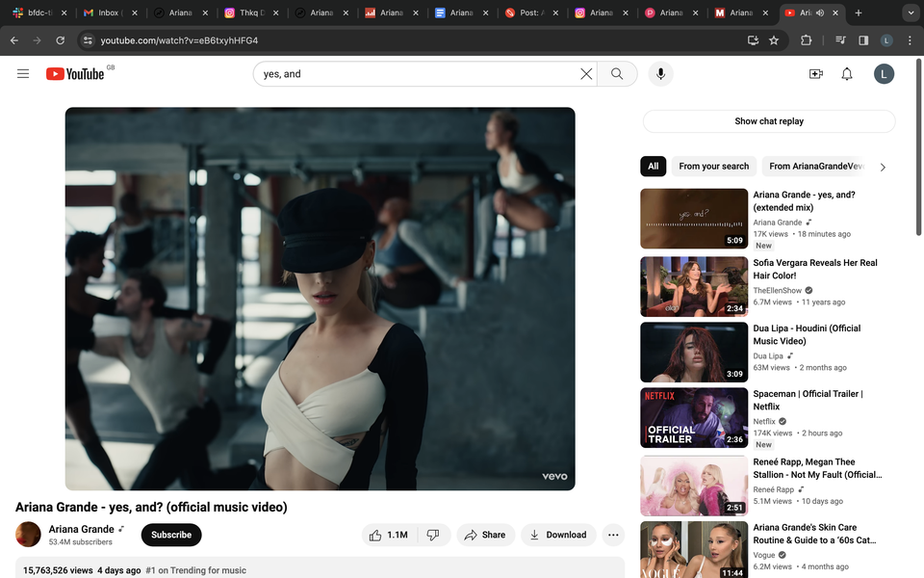The image size is (924, 578).
Task: Click the magnifying glass search button
Action: tap(617, 74)
